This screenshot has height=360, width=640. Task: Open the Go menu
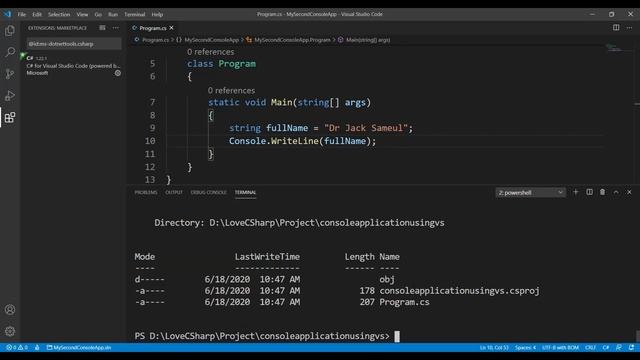click(98, 14)
